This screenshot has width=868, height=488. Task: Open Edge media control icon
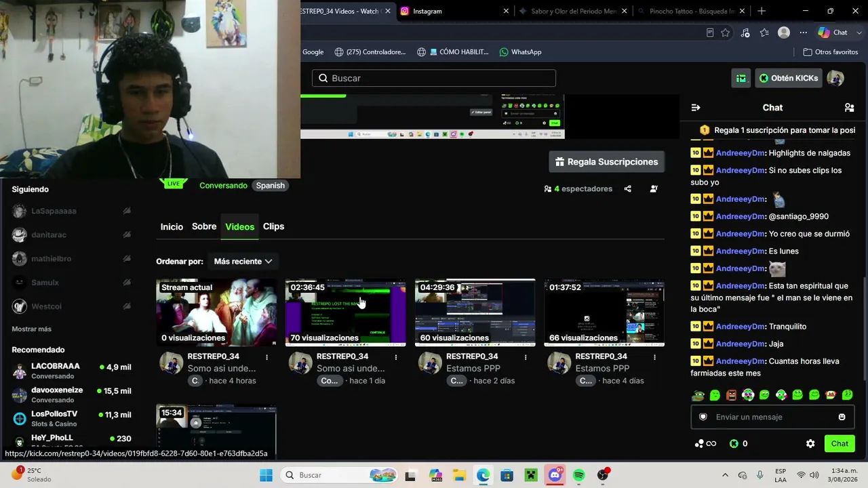tap(745, 33)
